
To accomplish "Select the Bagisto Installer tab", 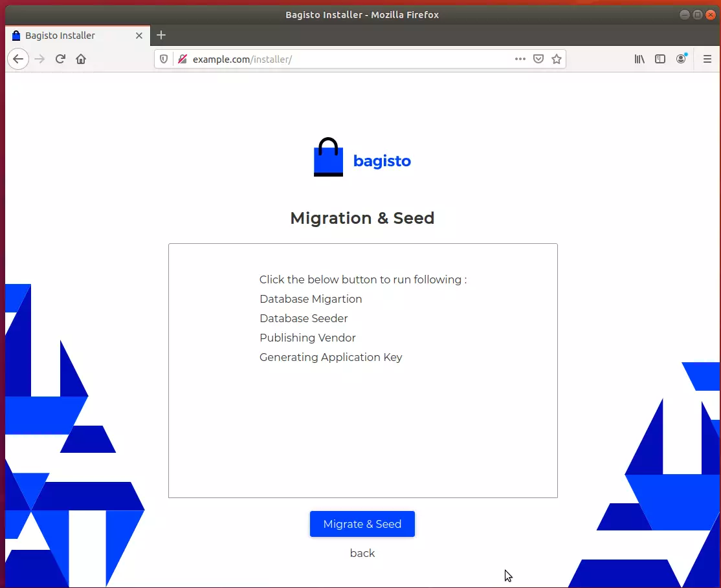I will click(77, 36).
